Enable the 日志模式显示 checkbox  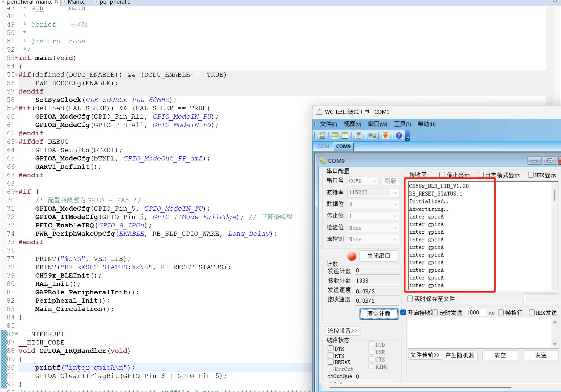[481, 175]
